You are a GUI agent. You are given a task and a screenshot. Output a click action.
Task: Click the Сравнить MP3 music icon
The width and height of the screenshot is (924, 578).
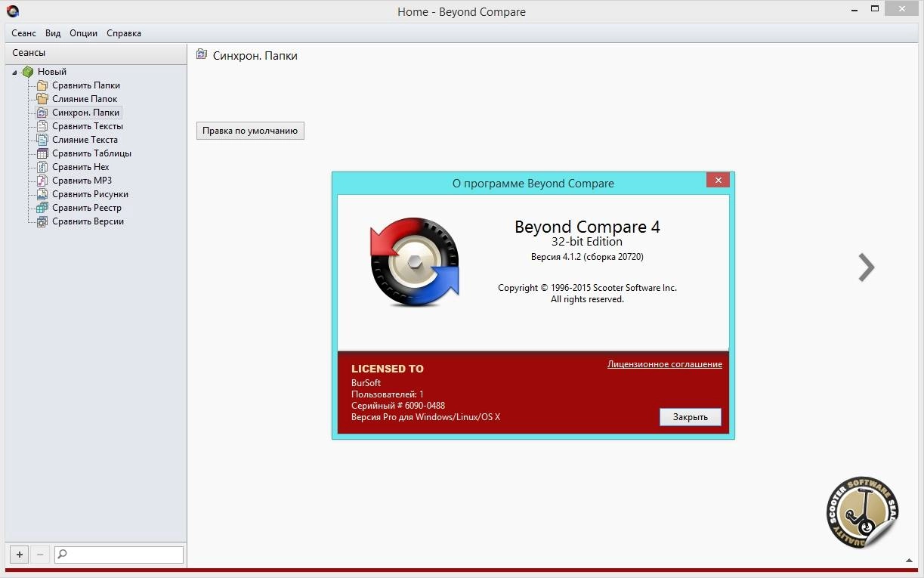42,181
